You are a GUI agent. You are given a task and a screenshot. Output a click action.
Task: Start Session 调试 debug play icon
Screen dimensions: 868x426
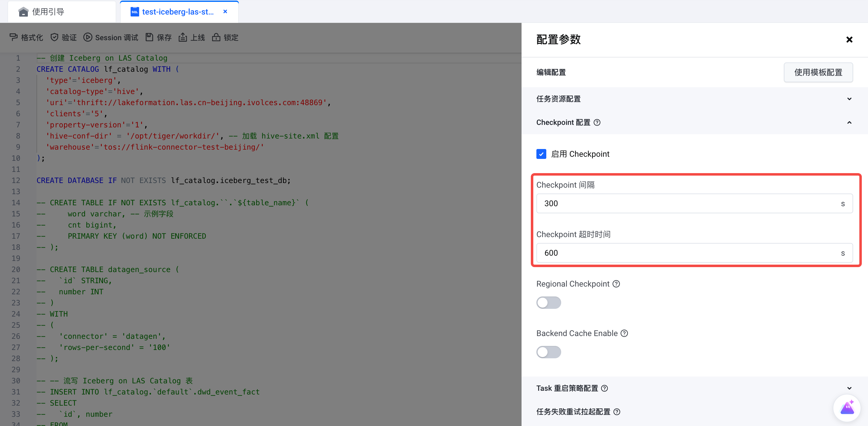(x=88, y=37)
